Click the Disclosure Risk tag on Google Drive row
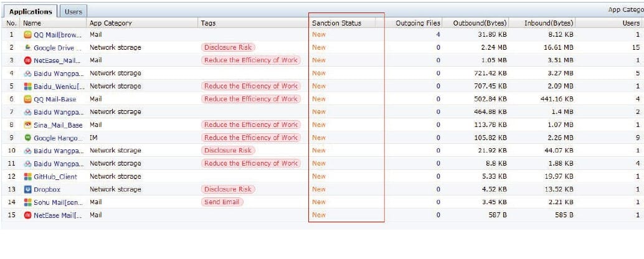 pos(228,47)
